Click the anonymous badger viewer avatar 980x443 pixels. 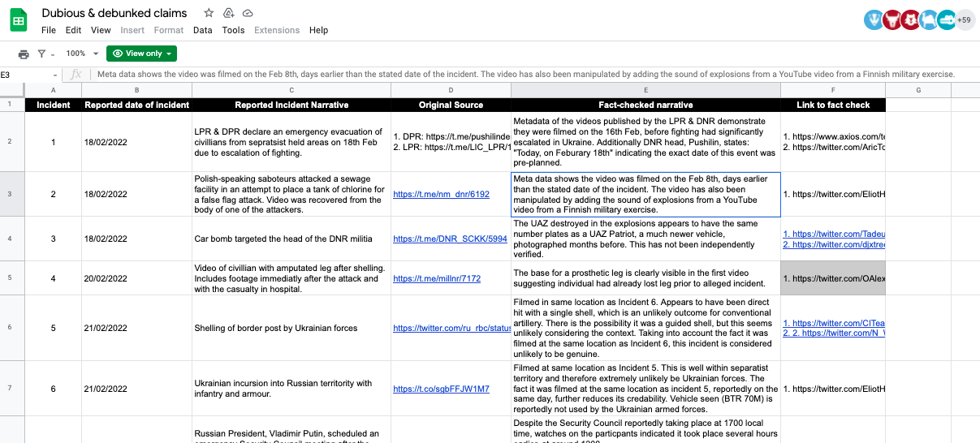click(x=874, y=20)
